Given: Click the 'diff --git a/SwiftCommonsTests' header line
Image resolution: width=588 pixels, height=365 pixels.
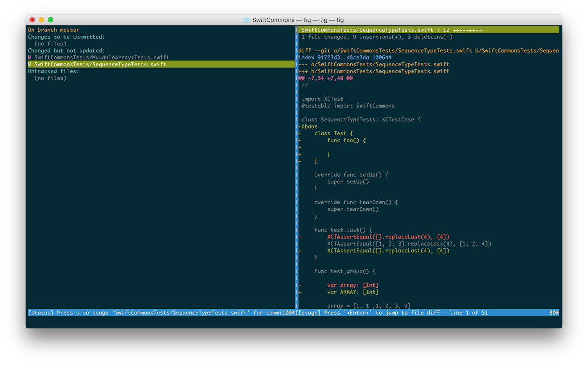Looking at the screenshot, I should point(428,50).
